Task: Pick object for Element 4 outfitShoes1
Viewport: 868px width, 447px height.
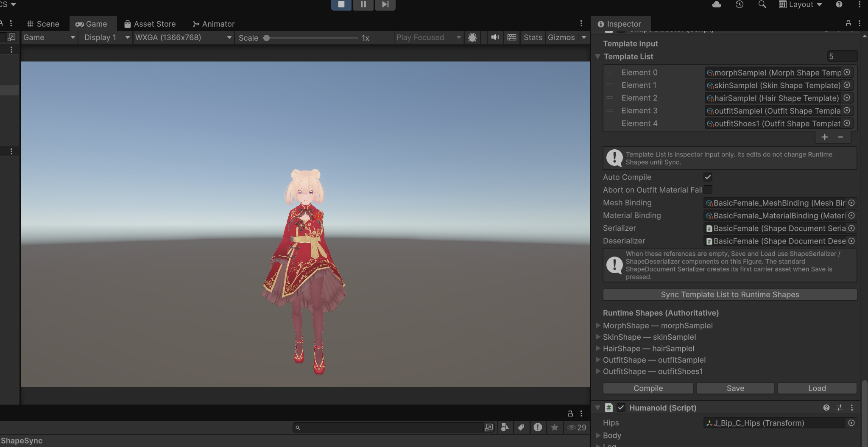Action: (847, 123)
